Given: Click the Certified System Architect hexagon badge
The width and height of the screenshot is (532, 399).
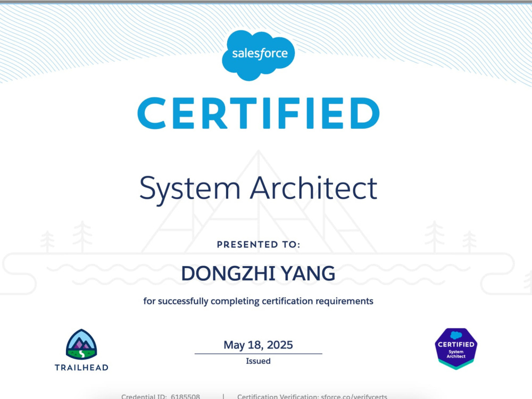Looking at the screenshot, I should tap(456, 348).
